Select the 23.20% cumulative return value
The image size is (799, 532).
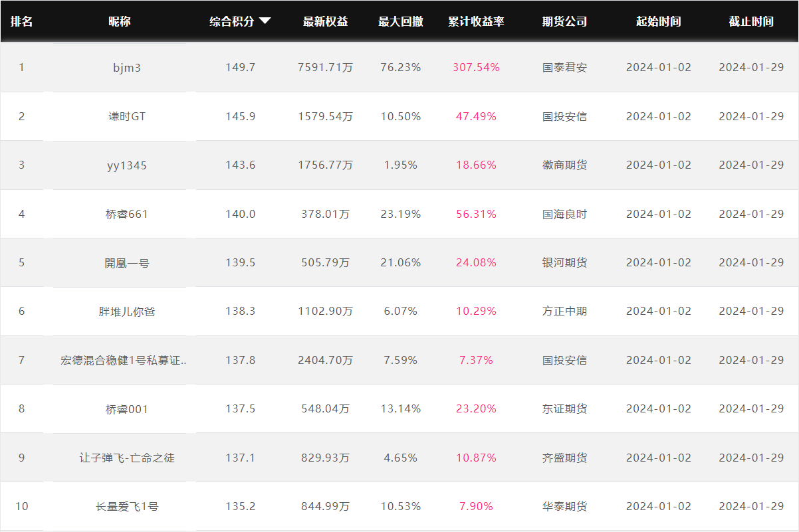pos(476,409)
